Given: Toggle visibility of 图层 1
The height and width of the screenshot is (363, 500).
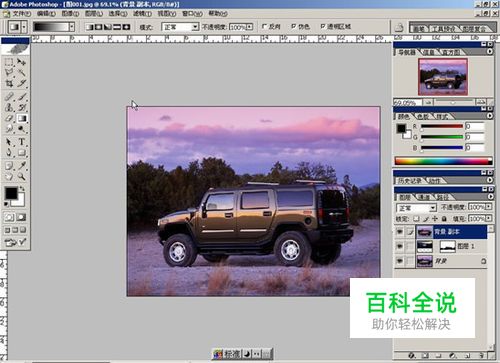Looking at the screenshot, I should (399, 246).
